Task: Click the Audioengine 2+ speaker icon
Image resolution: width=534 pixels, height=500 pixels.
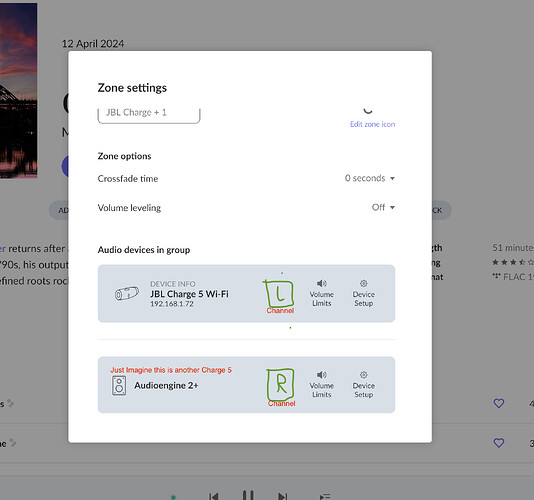Action: (x=119, y=386)
